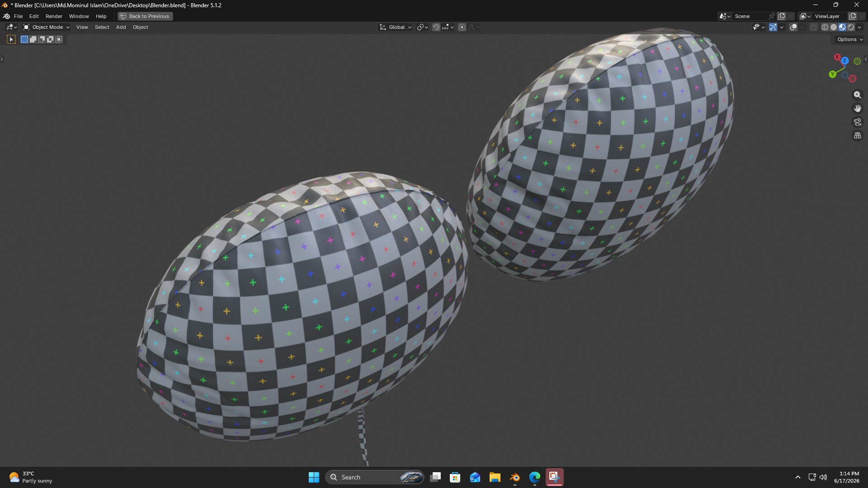Click the Add View Layer icon
The height and width of the screenshot is (488, 868).
[x=853, y=16]
